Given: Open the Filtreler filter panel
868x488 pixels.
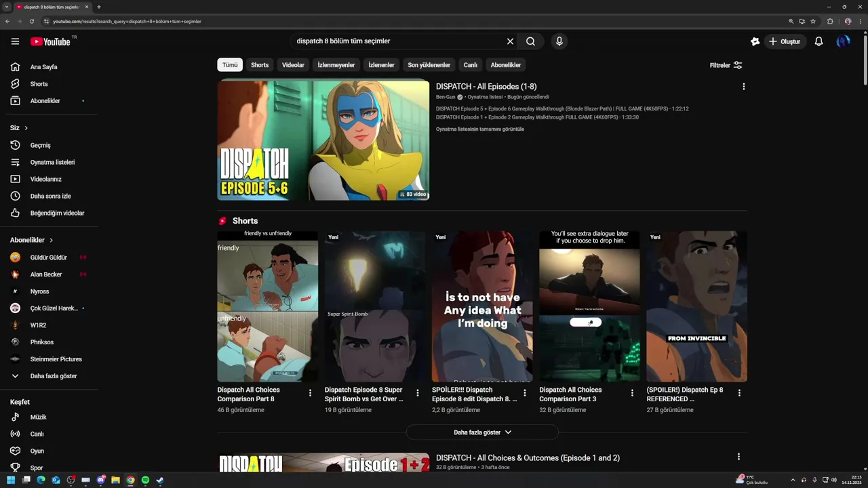Looking at the screenshot, I should [726, 65].
